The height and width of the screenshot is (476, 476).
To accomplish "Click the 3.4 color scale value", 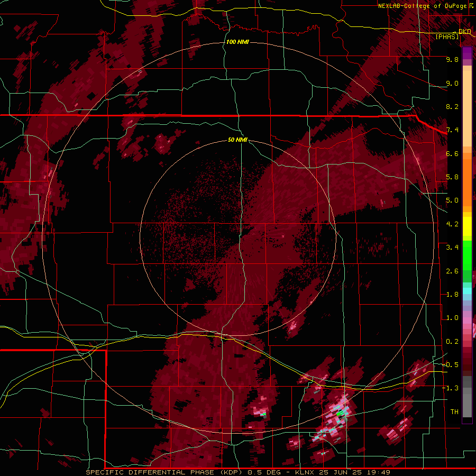I will coord(452,248).
